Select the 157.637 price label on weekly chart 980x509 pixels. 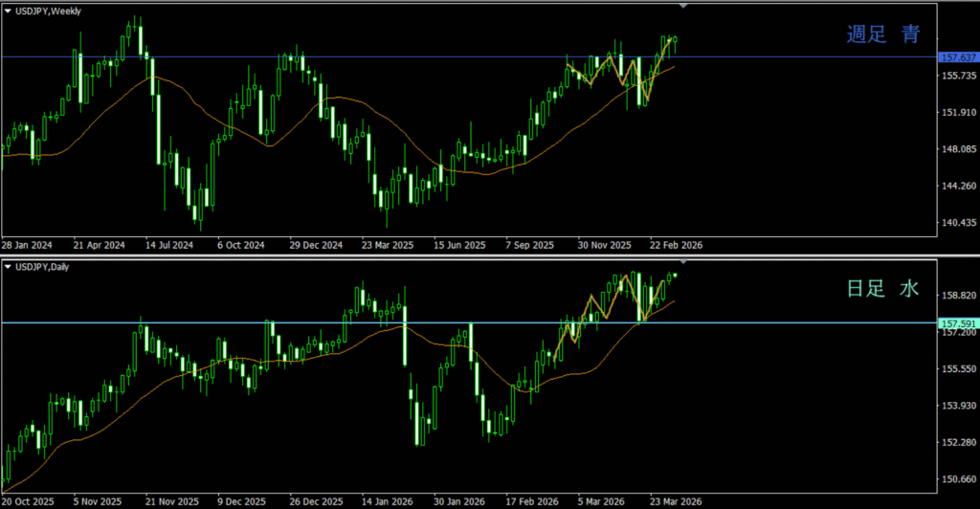coord(957,57)
